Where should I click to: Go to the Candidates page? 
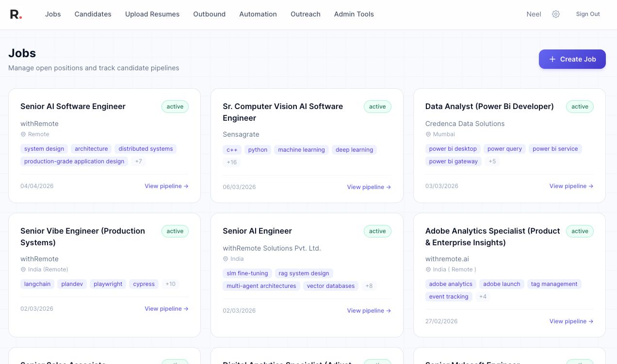pos(93,14)
